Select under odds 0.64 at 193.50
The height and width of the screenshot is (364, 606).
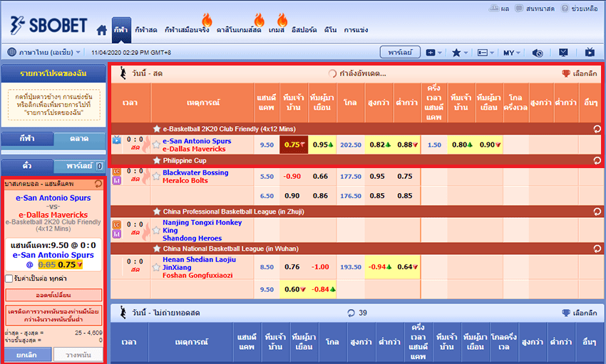[x=406, y=267]
